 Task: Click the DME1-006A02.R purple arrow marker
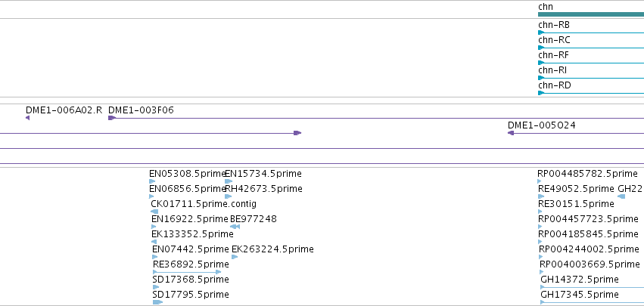coord(27,118)
